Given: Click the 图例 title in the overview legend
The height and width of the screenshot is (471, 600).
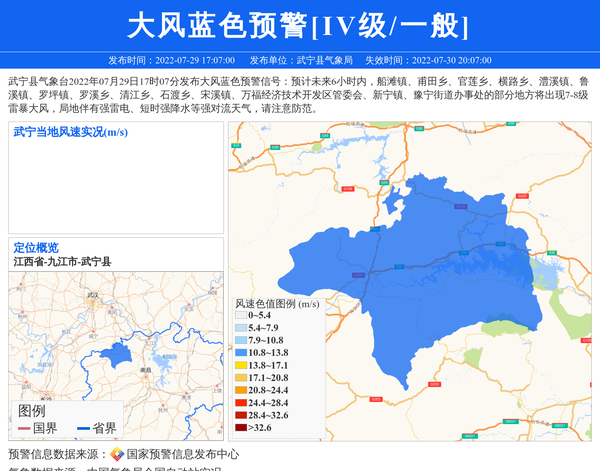Looking at the screenshot, I should tap(32, 411).
